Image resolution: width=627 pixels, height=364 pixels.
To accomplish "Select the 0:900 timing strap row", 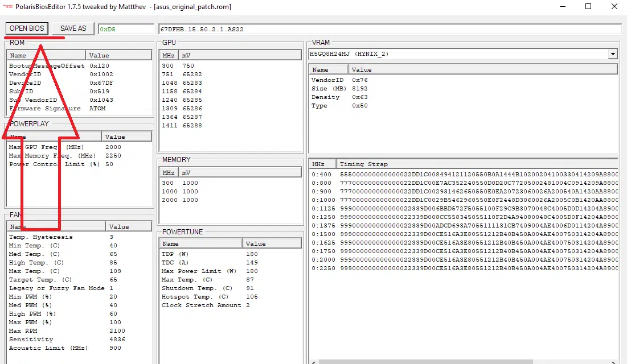I will tap(464, 192).
